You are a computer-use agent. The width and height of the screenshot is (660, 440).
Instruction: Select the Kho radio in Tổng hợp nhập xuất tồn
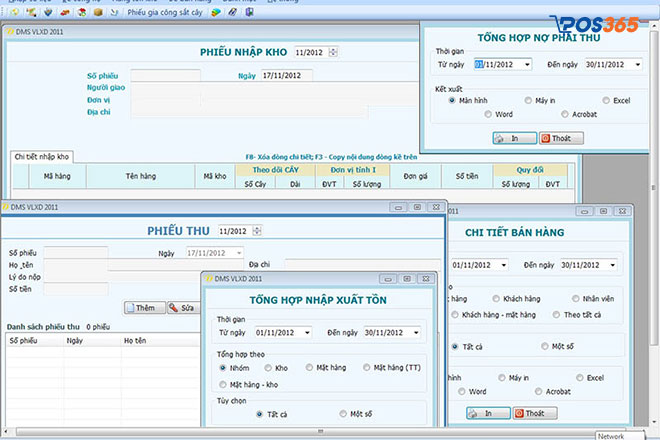270,368
